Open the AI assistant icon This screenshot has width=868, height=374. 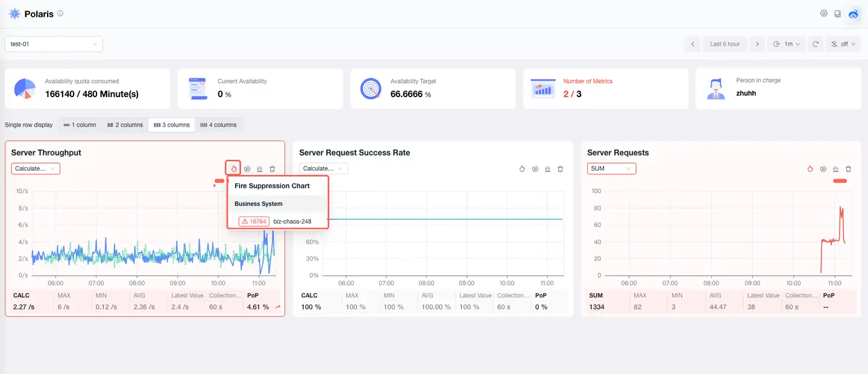(854, 14)
